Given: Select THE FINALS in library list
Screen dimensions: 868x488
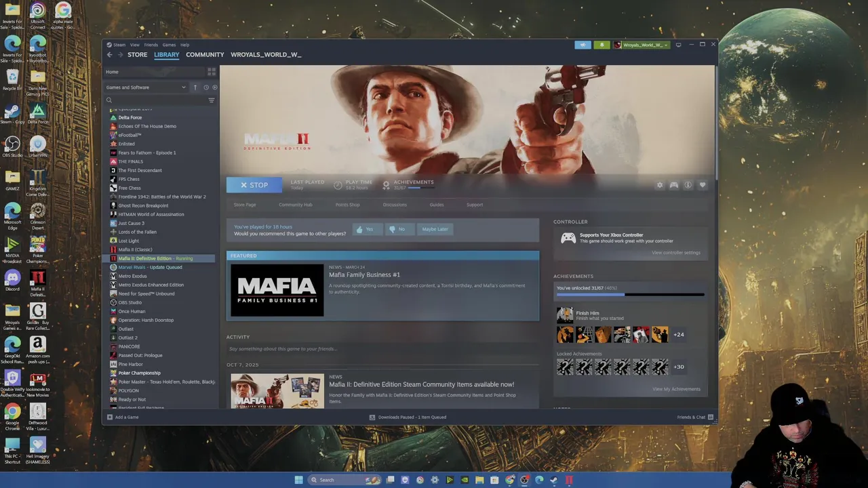Looking at the screenshot, I should [130, 161].
